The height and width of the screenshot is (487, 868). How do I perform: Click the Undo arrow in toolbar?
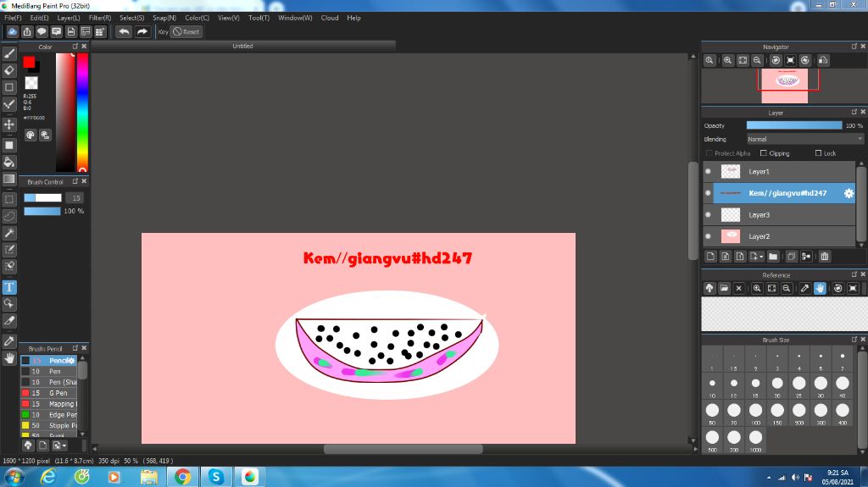[124, 31]
